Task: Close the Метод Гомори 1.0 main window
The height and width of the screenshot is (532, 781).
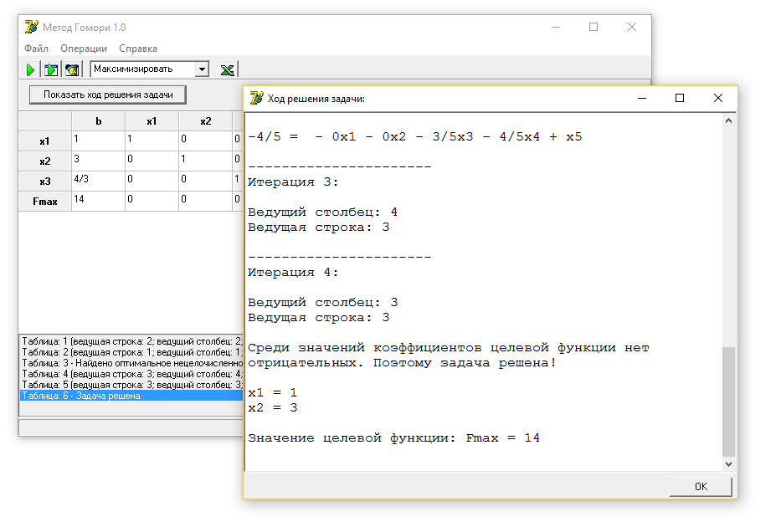Action: pyautogui.click(x=631, y=27)
